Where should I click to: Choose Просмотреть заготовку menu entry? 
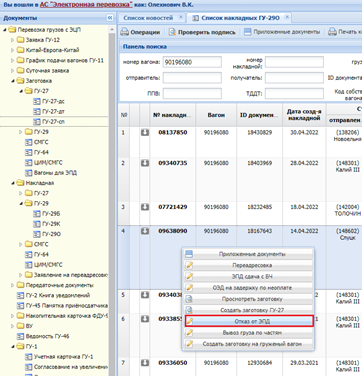pyautogui.click(x=248, y=299)
